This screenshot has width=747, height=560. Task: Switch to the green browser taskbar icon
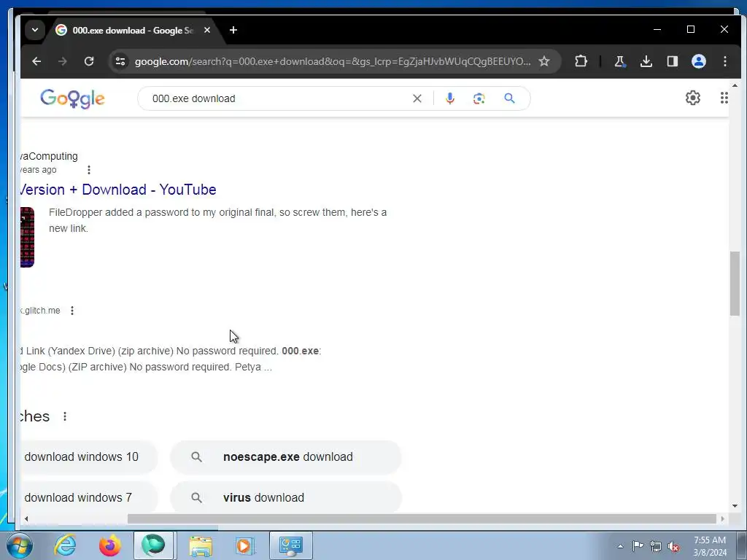click(x=153, y=545)
